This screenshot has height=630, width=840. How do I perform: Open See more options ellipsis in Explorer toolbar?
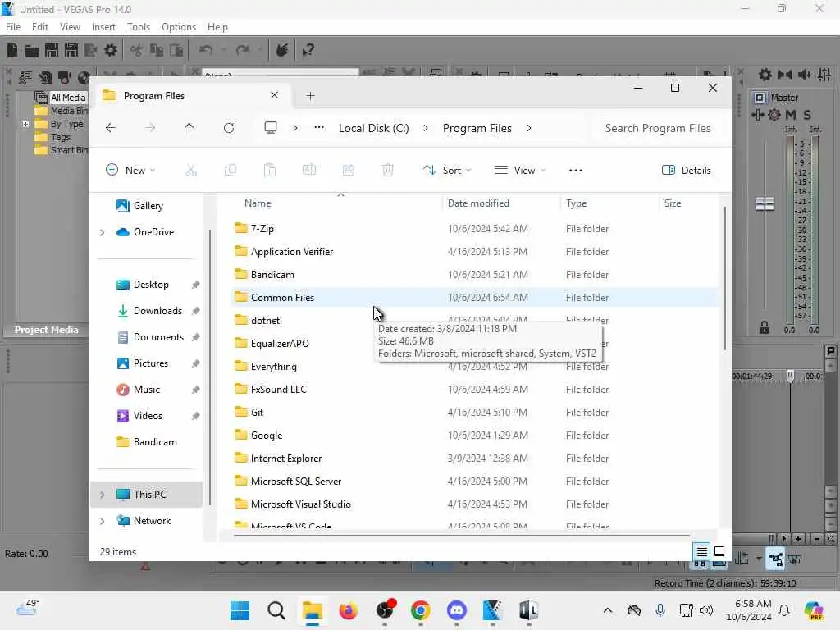576,171
